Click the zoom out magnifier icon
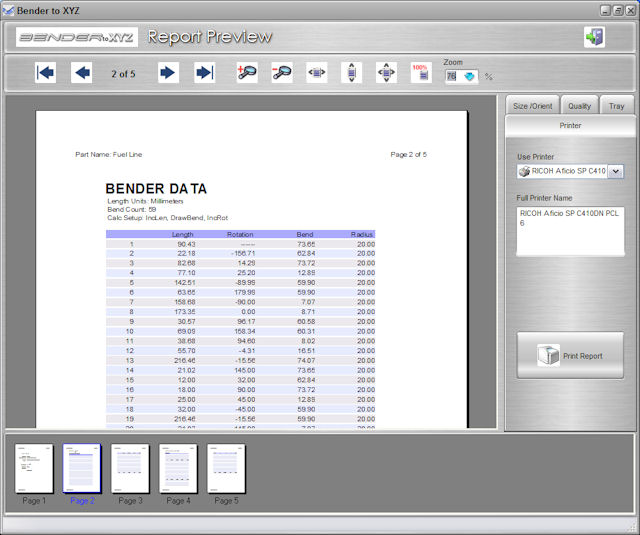The height and width of the screenshot is (535, 640). pyautogui.click(x=282, y=73)
